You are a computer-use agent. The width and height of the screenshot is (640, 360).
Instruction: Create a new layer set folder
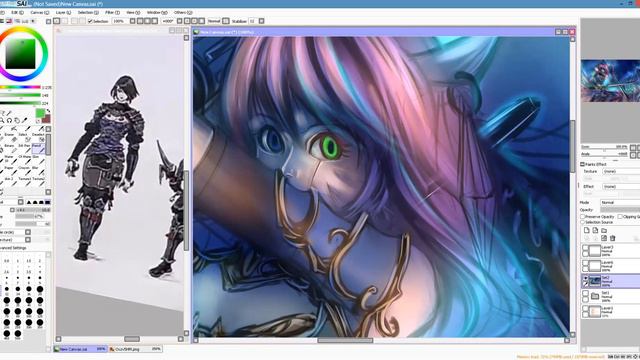pyautogui.click(x=604, y=231)
